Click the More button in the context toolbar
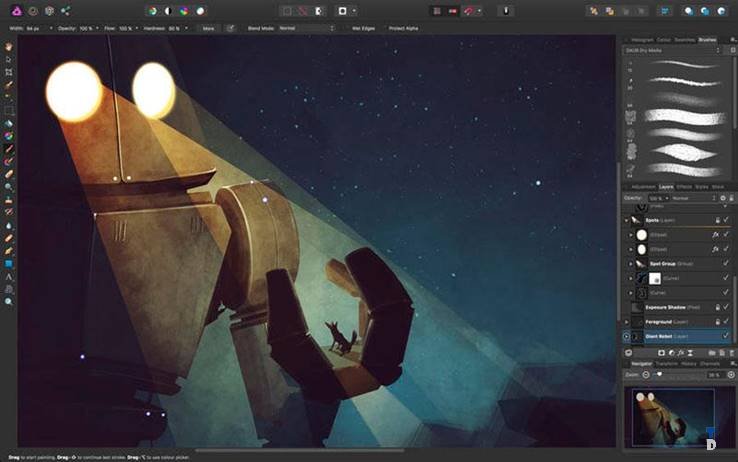Viewport: 738px width, 462px height. (x=208, y=28)
